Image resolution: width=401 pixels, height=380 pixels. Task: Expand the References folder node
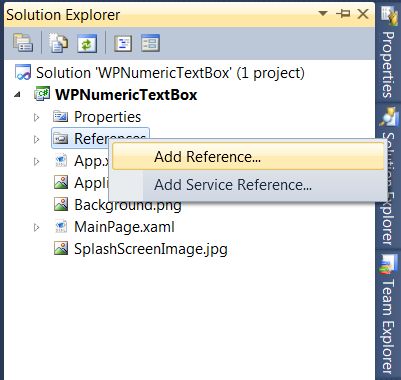pyautogui.click(x=37, y=139)
